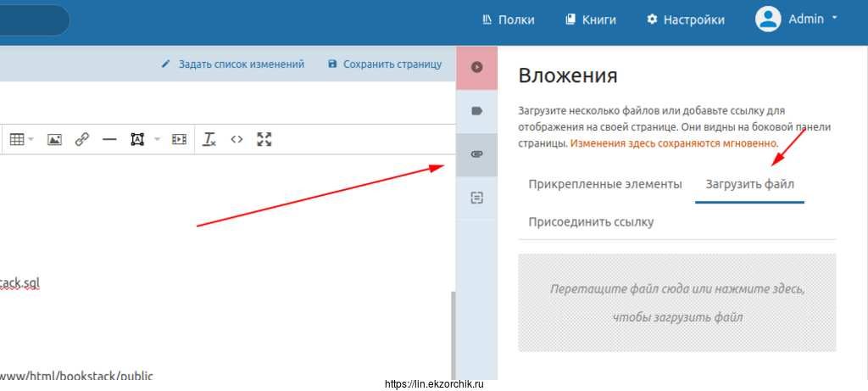Click the insert link icon
The image size is (868, 391).
(82, 139)
